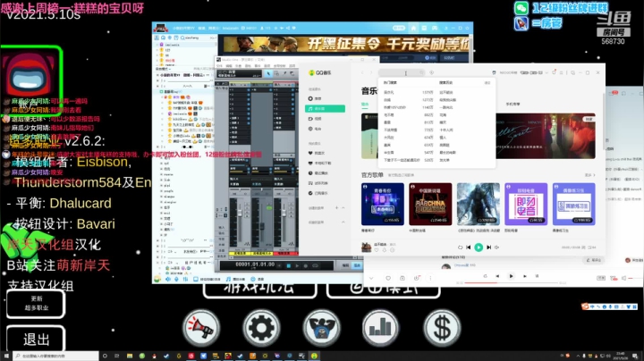The height and width of the screenshot is (361, 644).
Task: Open the bar chart statistics button
Action: (380, 328)
